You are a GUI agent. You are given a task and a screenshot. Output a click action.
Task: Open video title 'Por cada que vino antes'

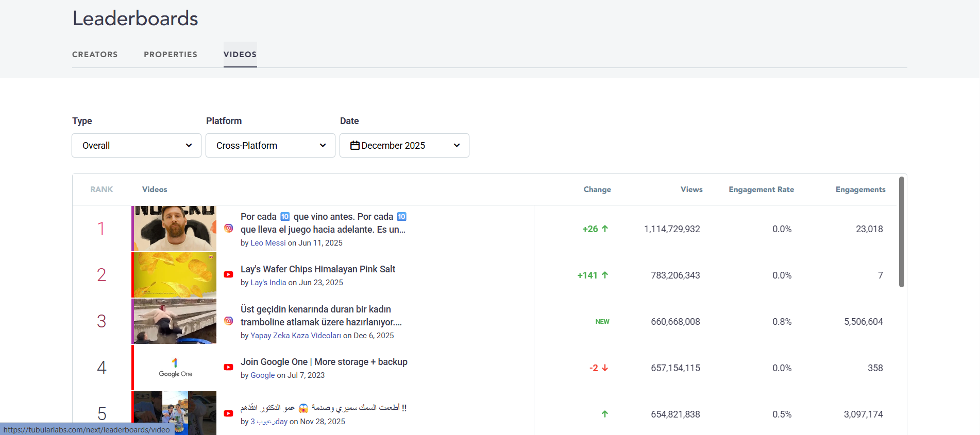[x=324, y=223]
